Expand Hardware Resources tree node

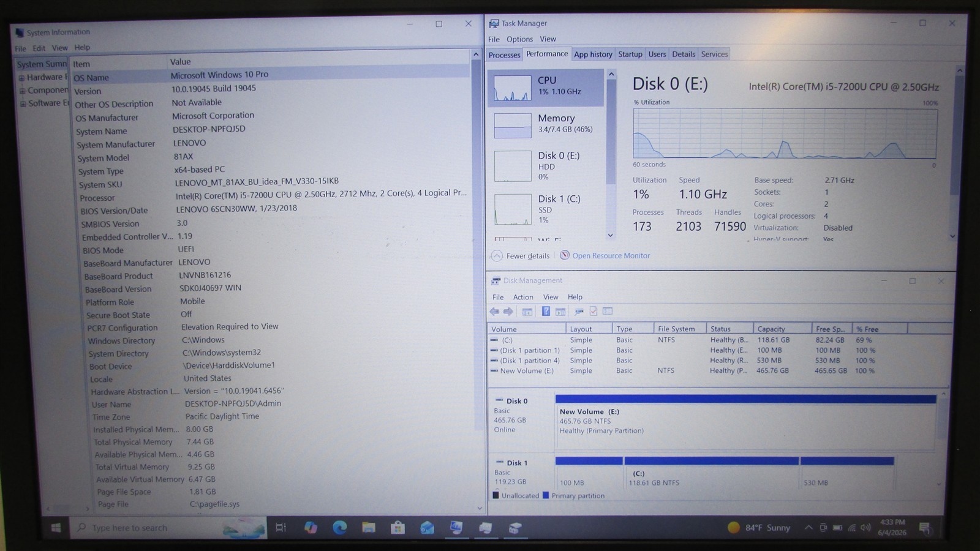tap(21, 78)
